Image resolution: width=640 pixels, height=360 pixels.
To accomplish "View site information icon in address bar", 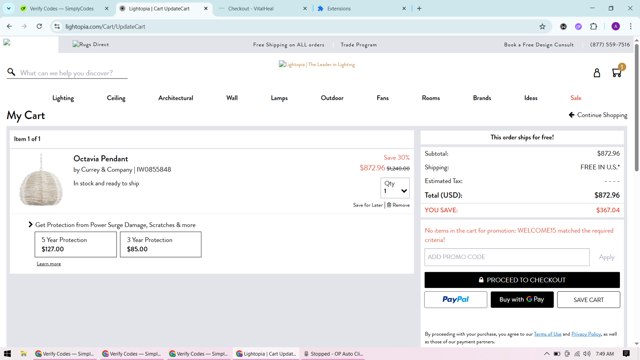I will [57, 27].
